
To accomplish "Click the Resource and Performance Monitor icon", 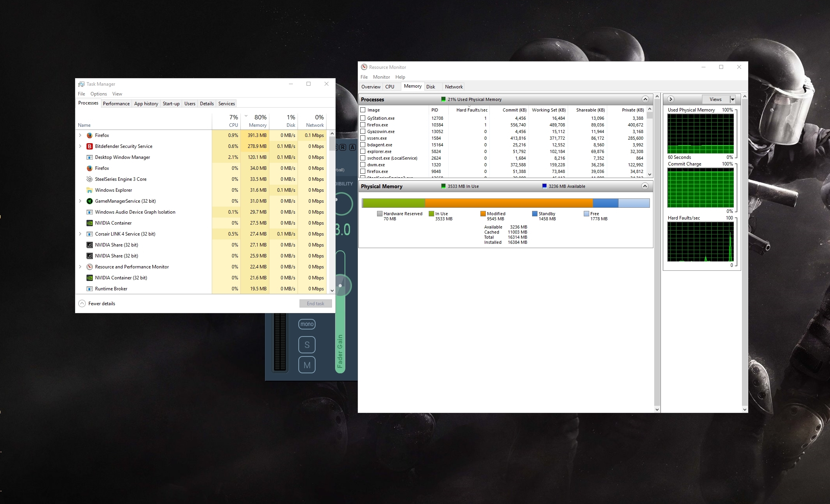I will [x=89, y=267].
